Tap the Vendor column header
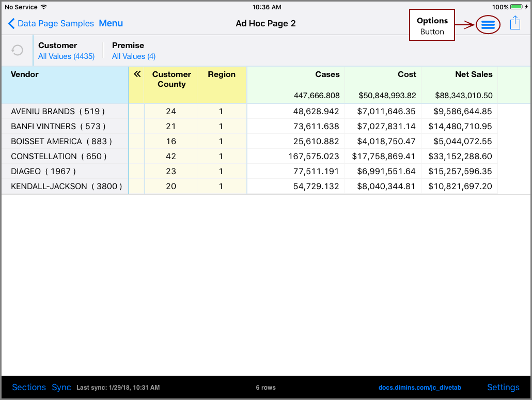532x400 pixels. 25,74
